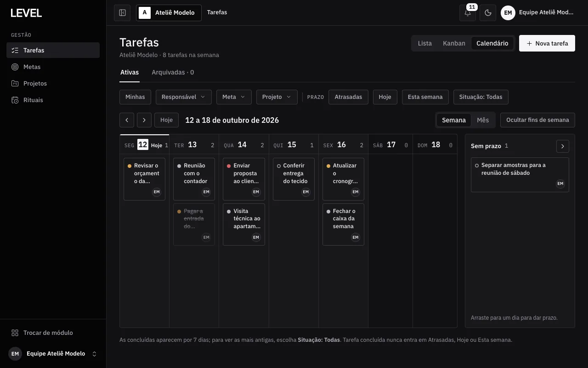This screenshot has width=588, height=368.
Task: Toggle the Minhas filter
Action: pyautogui.click(x=135, y=97)
